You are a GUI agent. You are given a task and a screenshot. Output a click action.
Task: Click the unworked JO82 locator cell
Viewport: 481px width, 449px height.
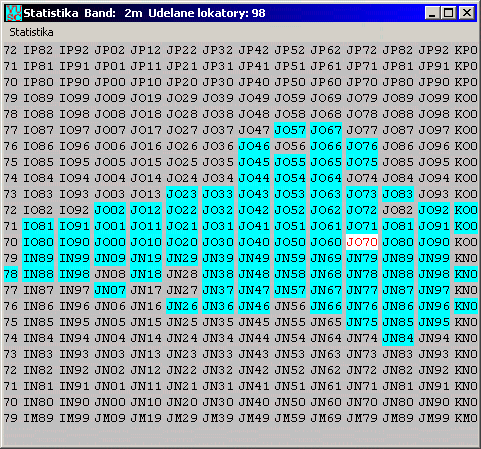[398, 210]
